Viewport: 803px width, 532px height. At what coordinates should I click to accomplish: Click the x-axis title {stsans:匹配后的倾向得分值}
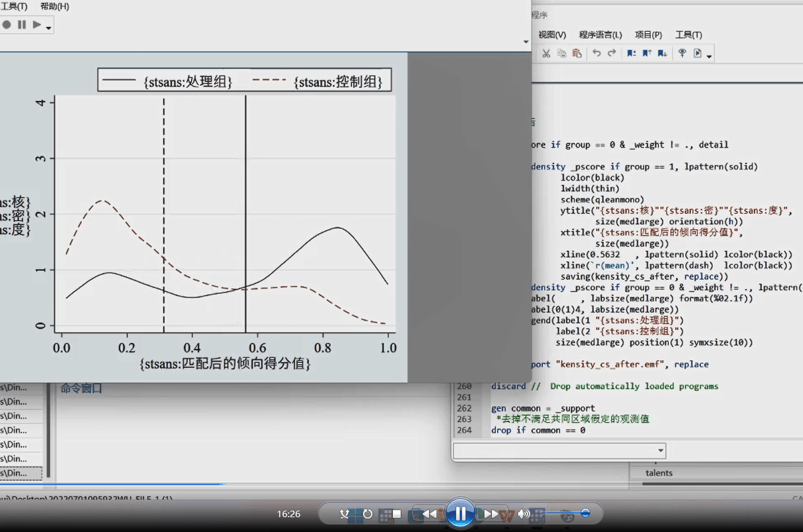(225, 363)
